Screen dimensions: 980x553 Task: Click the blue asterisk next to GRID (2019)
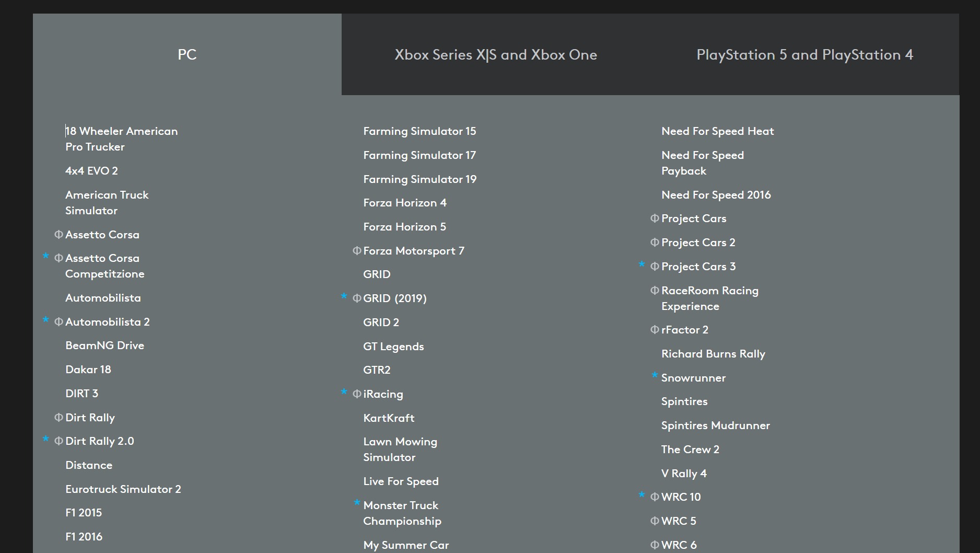point(344,296)
